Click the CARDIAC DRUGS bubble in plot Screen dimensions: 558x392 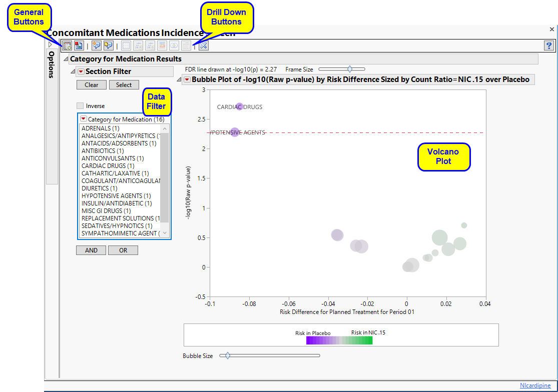point(240,106)
